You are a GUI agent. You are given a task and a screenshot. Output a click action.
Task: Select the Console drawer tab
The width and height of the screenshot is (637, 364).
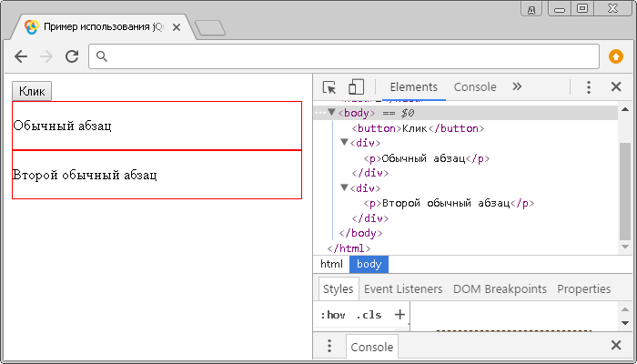[x=371, y=347]
